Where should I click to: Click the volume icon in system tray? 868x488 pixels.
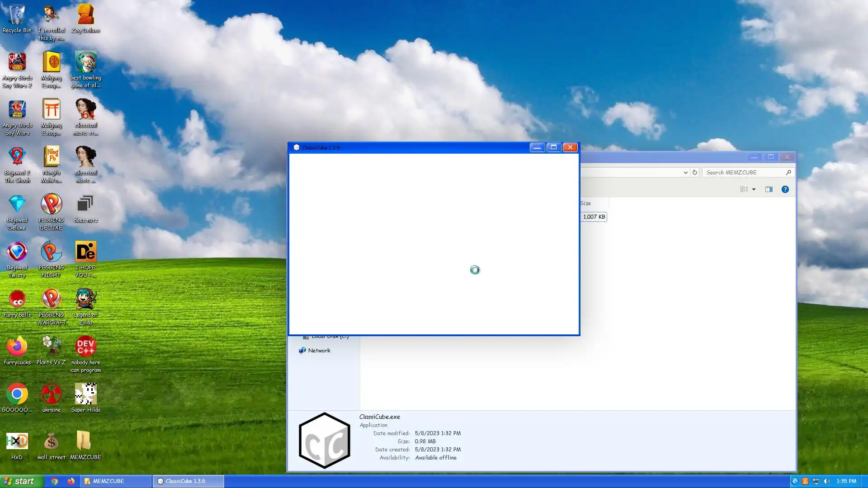coord(827,481)
